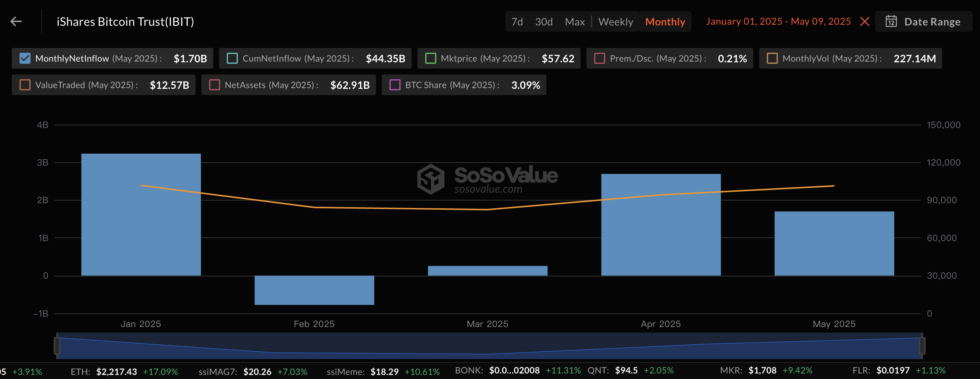980x379 pixels.
Task: Clear the selected date range with X
Action: pos(864,22)
